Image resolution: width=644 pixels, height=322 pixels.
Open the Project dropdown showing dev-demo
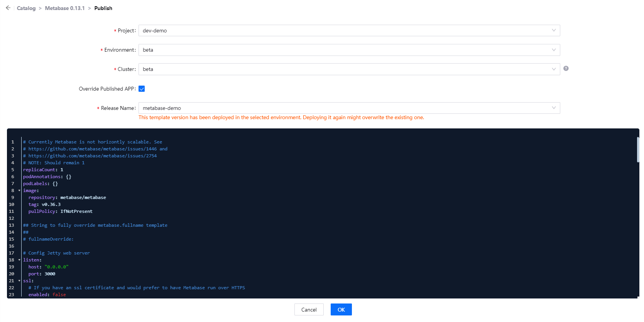pyautogui.click(x=349, y=30)
